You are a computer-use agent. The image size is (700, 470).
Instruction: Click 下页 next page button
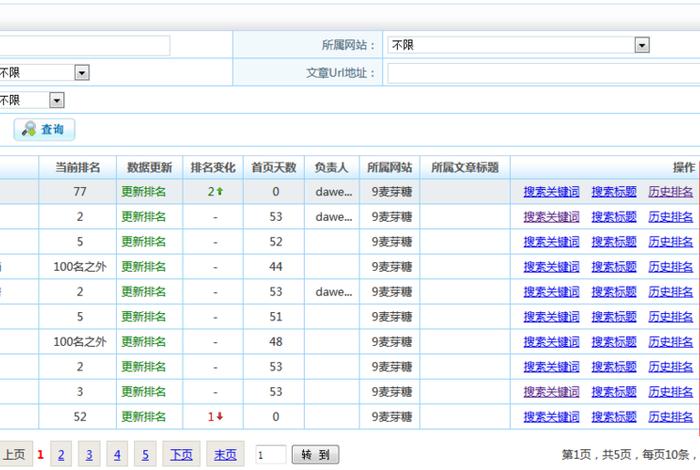click(181, 455)
